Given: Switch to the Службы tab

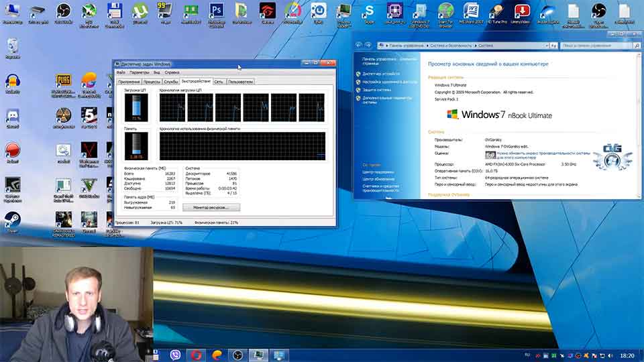Looking at the screenshot, I should 171,82.
